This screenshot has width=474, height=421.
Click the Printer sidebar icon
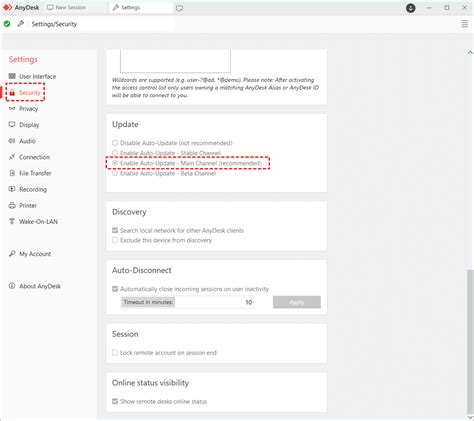pyautogui.click(x=12, y=205)
